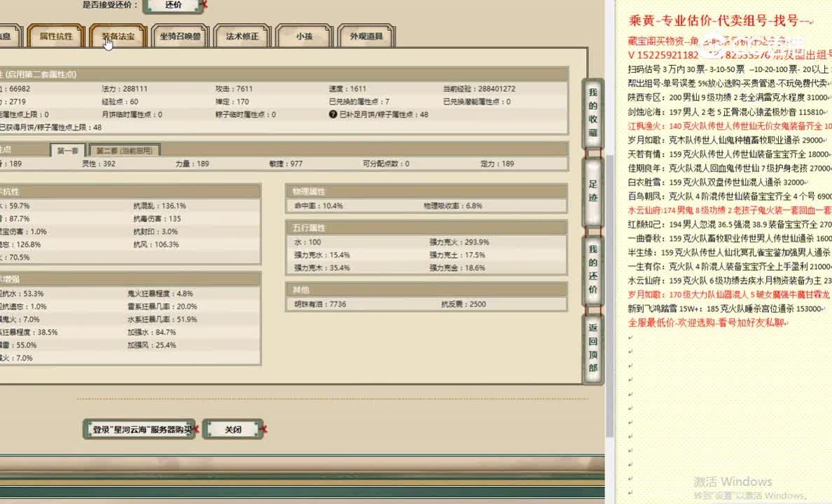
Task: Click the 物理吸收率 : 6.8% value
Action: (452, 205)
